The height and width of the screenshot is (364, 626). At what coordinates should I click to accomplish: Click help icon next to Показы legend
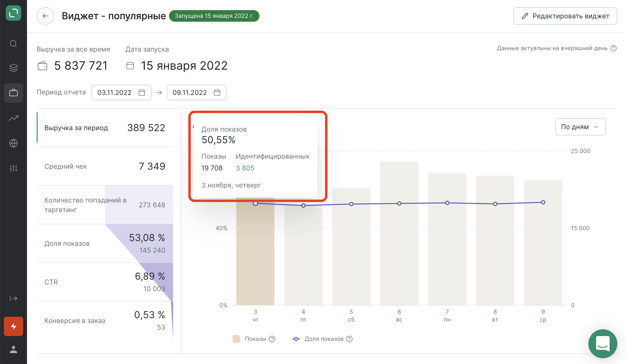pyautogui.click(x=272, y=339)
